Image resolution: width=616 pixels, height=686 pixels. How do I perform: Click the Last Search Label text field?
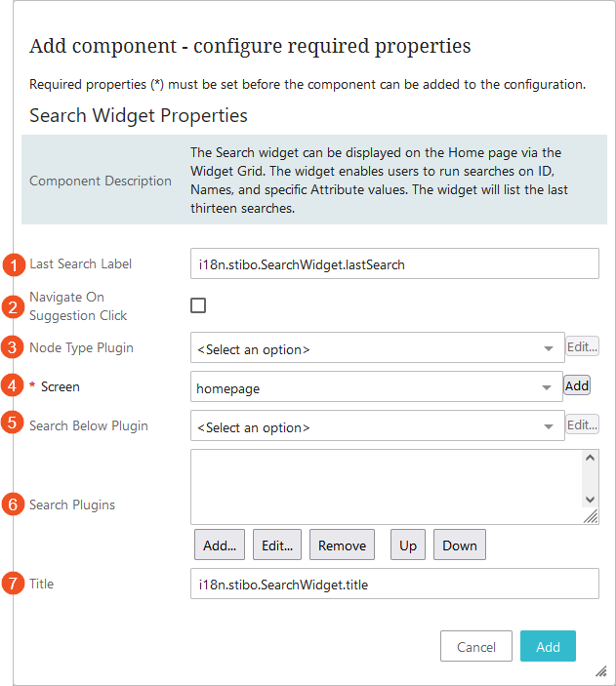tap(393, 263)
